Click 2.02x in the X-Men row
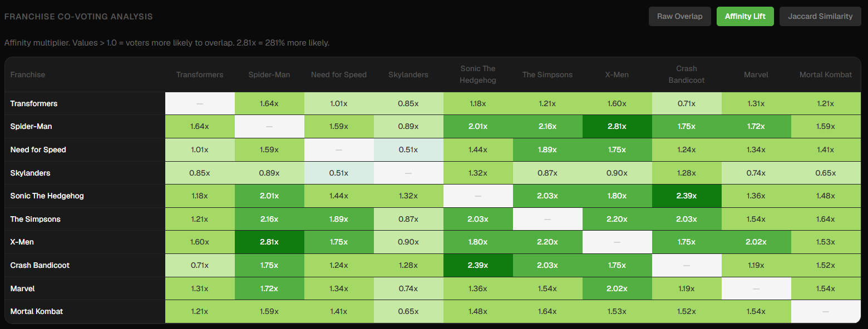 tap(756, 242)
